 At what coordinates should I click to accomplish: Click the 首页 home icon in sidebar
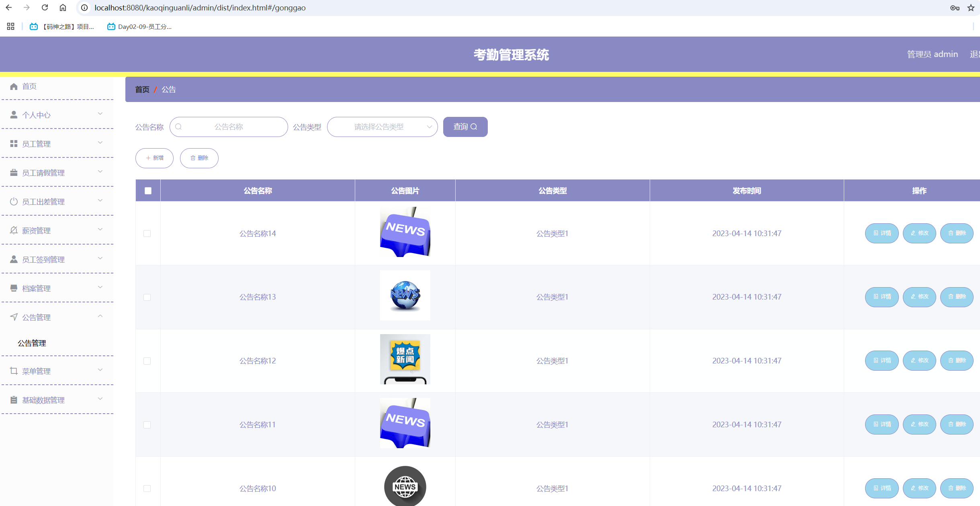14,86
